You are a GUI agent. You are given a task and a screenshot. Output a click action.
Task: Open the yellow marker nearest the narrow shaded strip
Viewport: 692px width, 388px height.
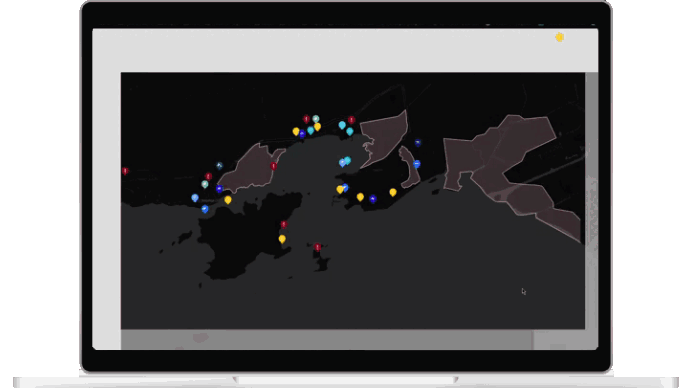393,192
